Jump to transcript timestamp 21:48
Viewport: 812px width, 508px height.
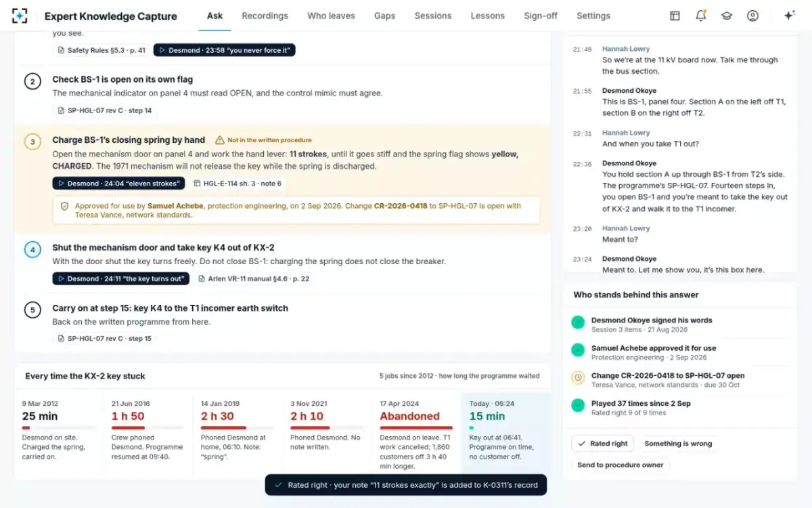(582, 49)
